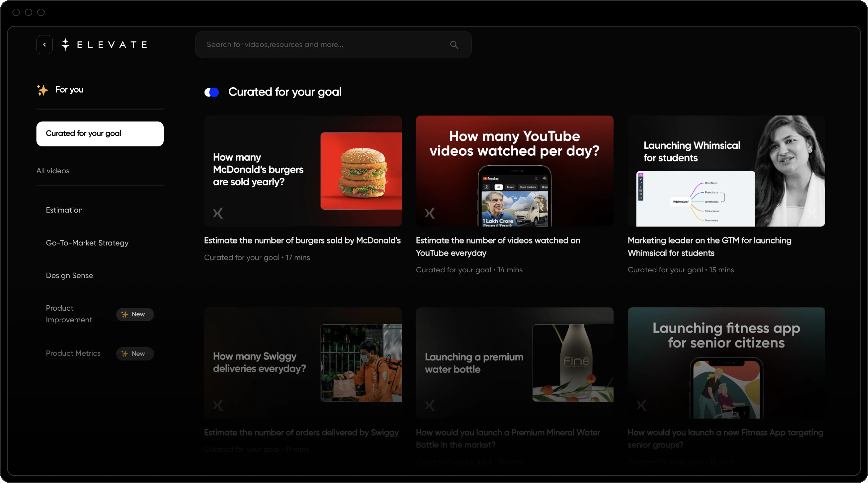Image resolution: width=868 pixels, height=483 pixels.
Task: Select Go-To-Market Strategy category
Action: [87, 243]
